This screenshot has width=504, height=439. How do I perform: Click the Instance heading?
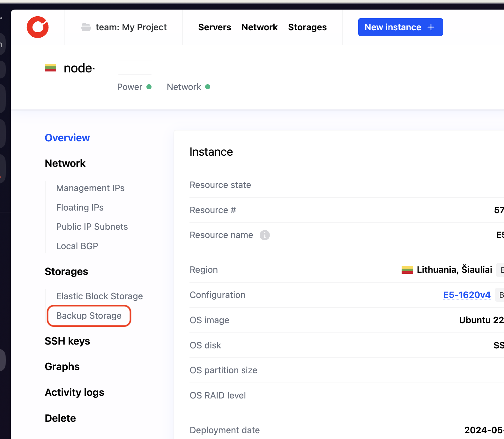click(211, 152)
